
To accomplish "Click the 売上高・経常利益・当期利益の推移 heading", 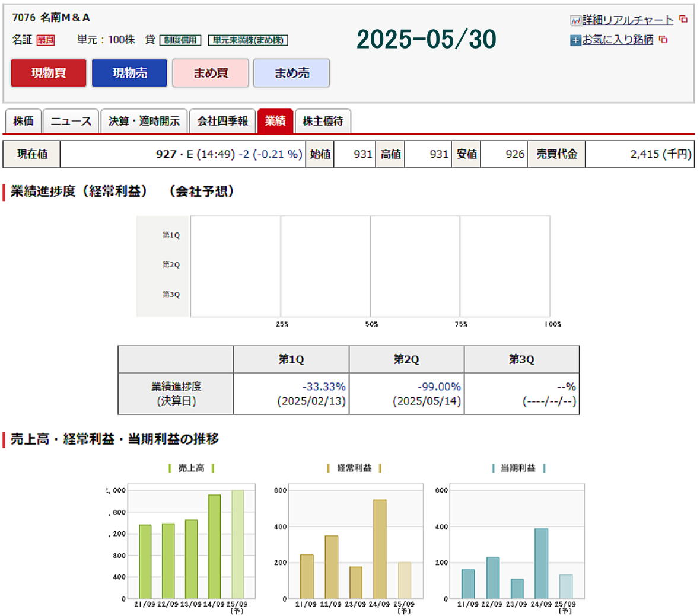I will pyautogui.click(x=114, y=439).
